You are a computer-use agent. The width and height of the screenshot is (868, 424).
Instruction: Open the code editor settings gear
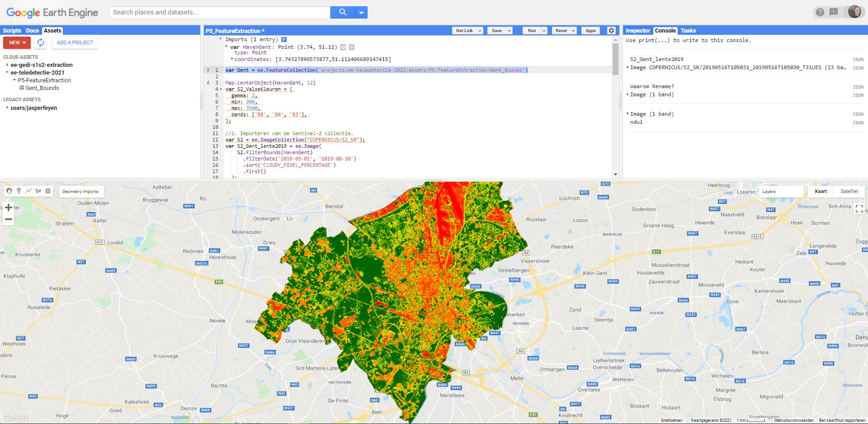[611, 31]
